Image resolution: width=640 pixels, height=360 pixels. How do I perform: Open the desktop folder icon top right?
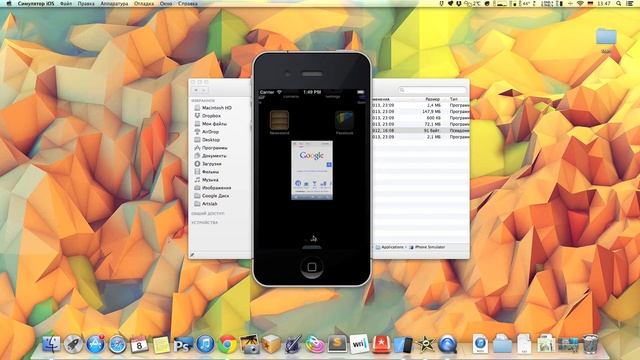click(x=606, y=37)
